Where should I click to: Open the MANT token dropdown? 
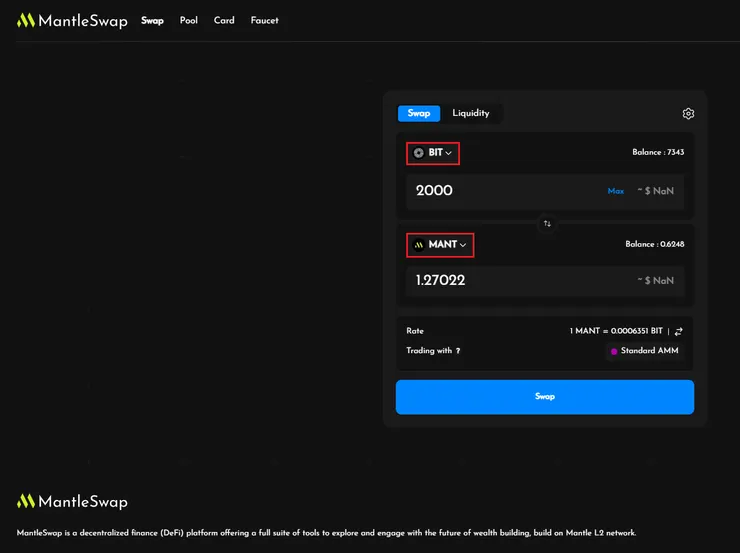click(440, 245)
